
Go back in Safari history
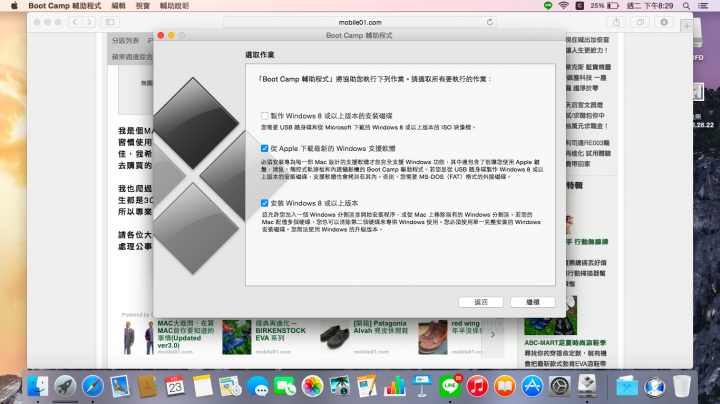(x=75, y=22)
